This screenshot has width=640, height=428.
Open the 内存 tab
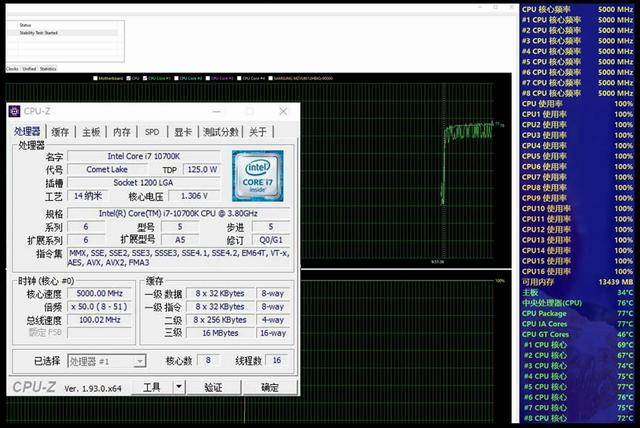121,132
